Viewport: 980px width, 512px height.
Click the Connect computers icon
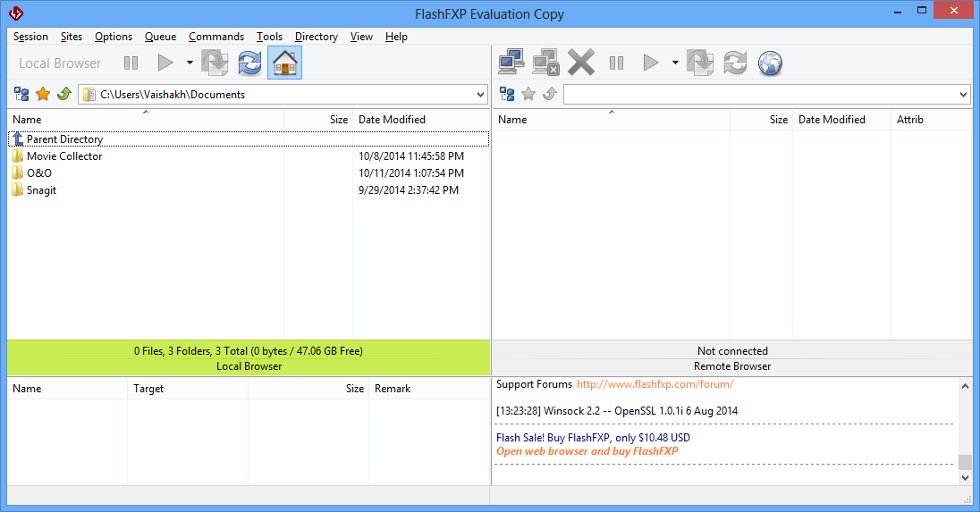[x=511, y=63]
